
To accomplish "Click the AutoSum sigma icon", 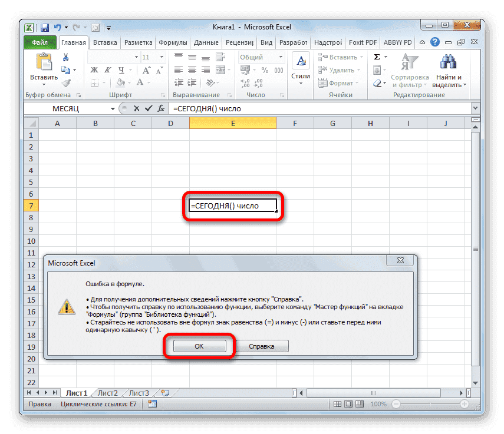I will click(378, 57).
